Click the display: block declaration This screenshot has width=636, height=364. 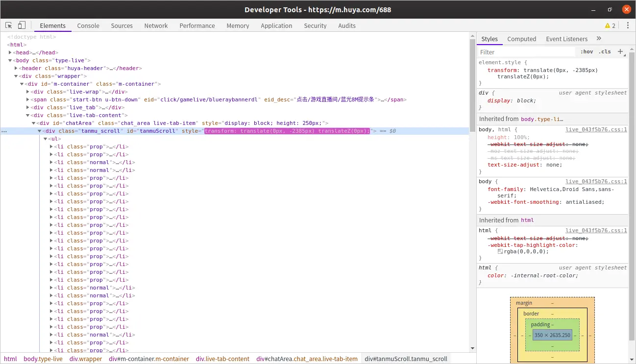coord(512,100)
